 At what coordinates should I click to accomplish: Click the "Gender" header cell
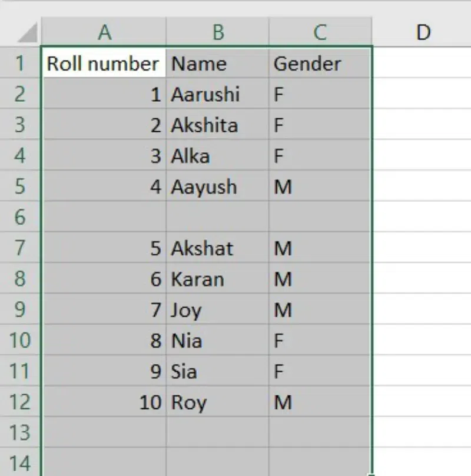pos(320,64)
